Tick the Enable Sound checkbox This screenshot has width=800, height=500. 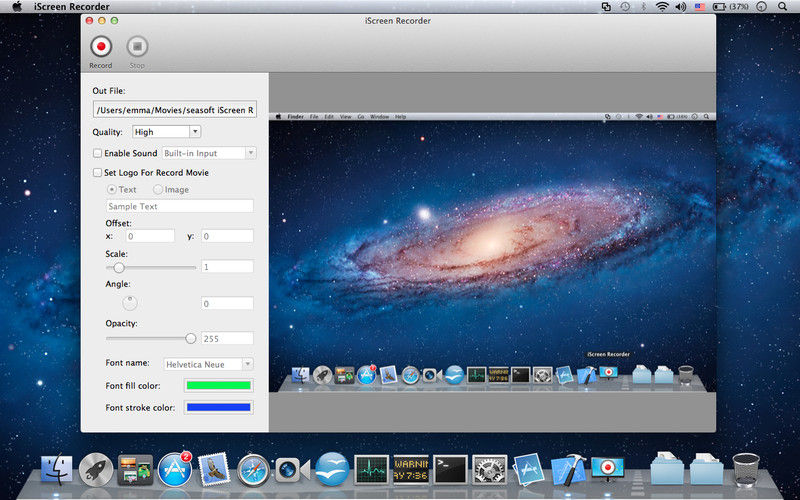97,153
